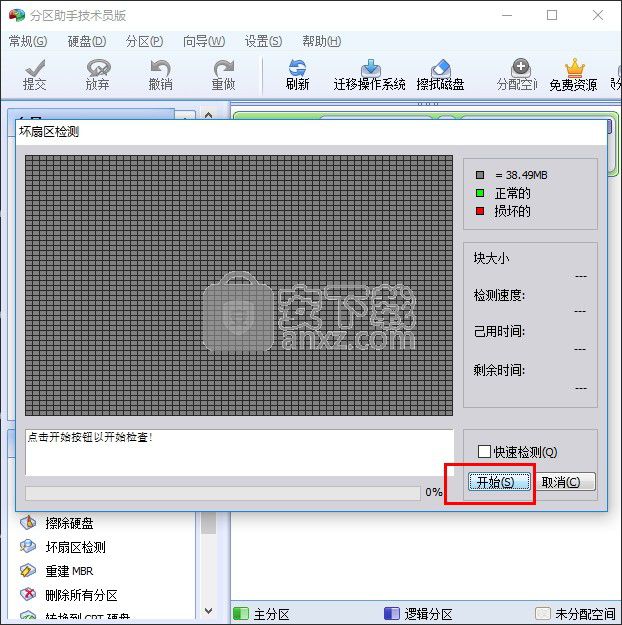
Task: Click the 已用时间 label
Action: tap(499, 331)
